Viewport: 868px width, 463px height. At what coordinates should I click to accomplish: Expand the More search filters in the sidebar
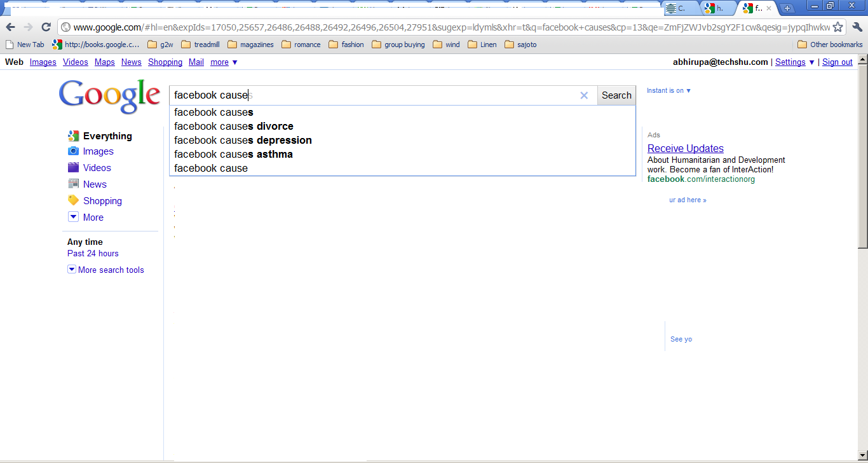(86, 218)
